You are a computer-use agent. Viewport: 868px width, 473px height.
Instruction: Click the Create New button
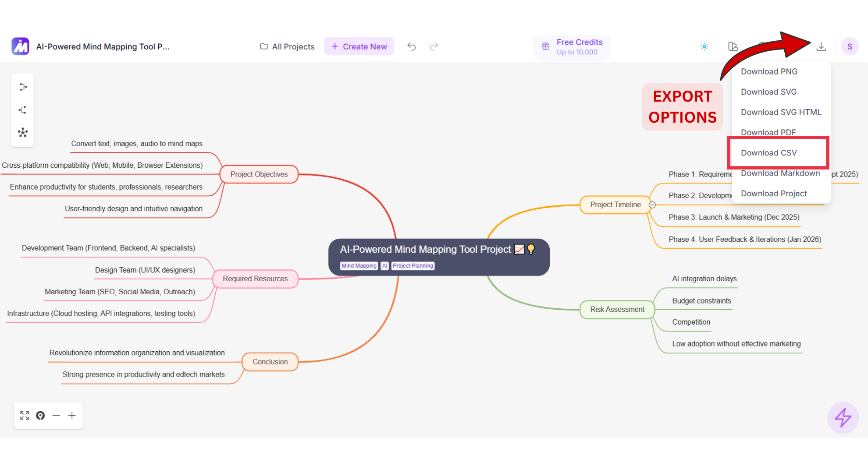[x=359, y=46]
